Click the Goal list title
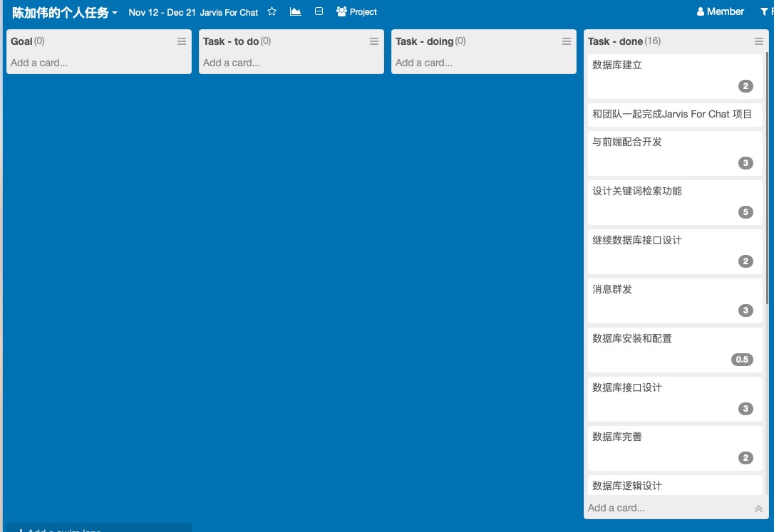 (x=21, y=41)
